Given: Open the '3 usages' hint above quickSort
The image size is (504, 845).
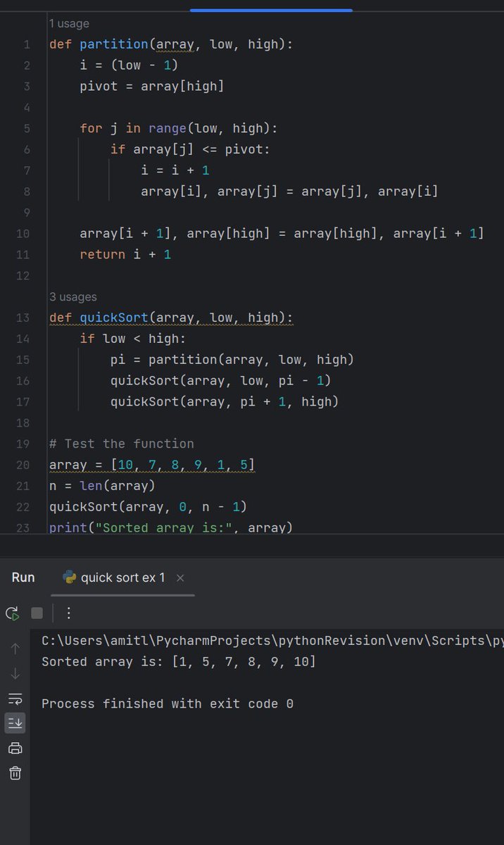Looking at the screenshot, I should pos(73,296).
